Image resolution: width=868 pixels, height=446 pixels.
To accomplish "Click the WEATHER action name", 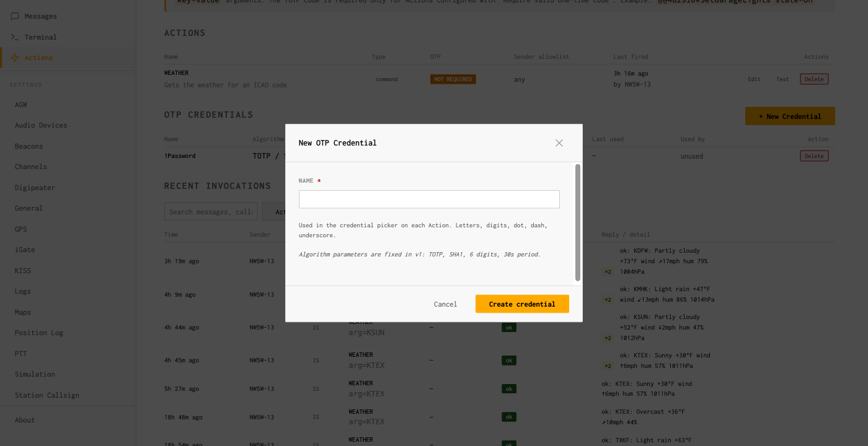I will pyautogui.click(x=176, y=73).
